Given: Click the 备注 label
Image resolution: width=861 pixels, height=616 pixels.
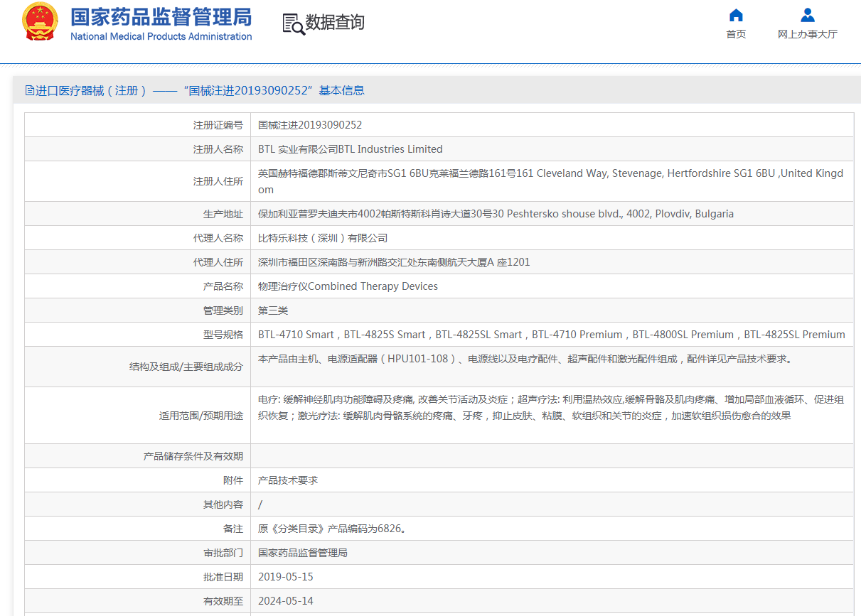Looking at the screenshot, I should [233, 529].
